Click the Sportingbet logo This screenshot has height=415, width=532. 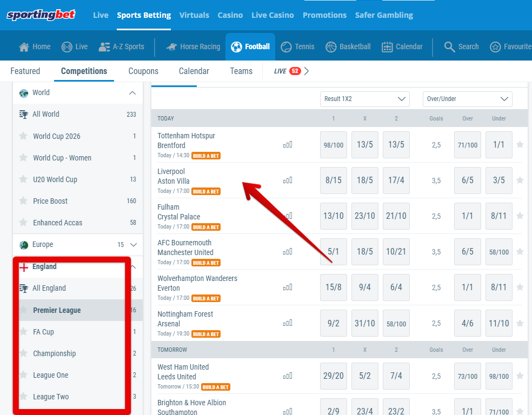pos(41,15)
